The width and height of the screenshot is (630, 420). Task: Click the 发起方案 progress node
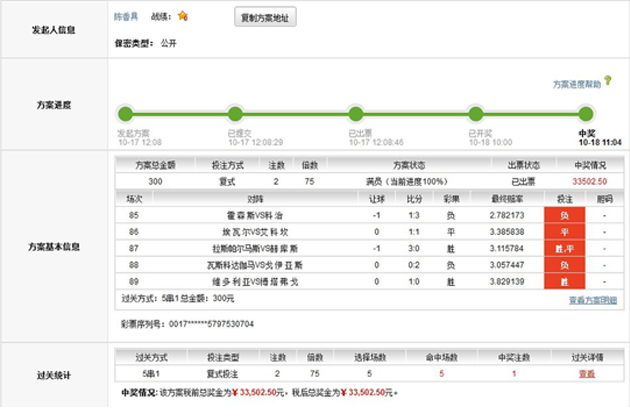[125, 113]
